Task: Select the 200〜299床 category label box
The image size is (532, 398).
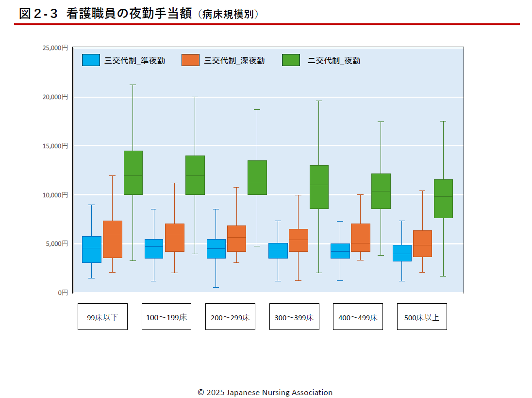Action: [230, 317]
